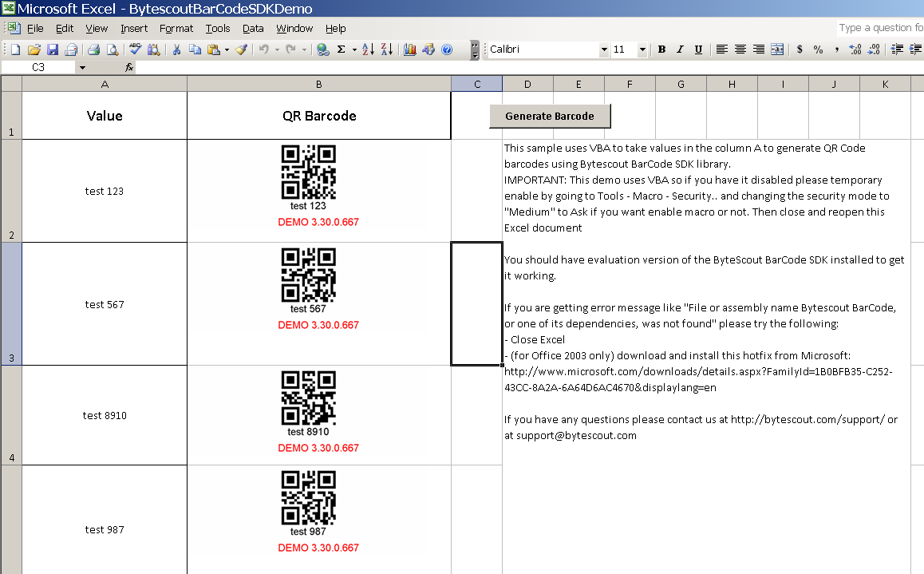Open the Tools menu
Image resolution: width=924 pixels, height=574 pixels.
pos(218,28)
